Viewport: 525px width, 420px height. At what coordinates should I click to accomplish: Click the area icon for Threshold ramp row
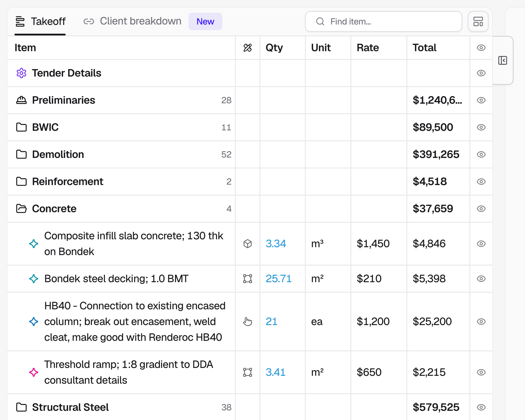pyautogui.click(x=247, y=372)
